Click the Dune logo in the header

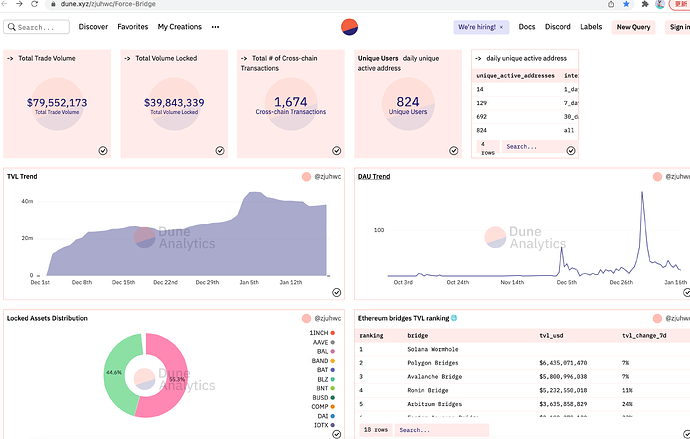349,27
